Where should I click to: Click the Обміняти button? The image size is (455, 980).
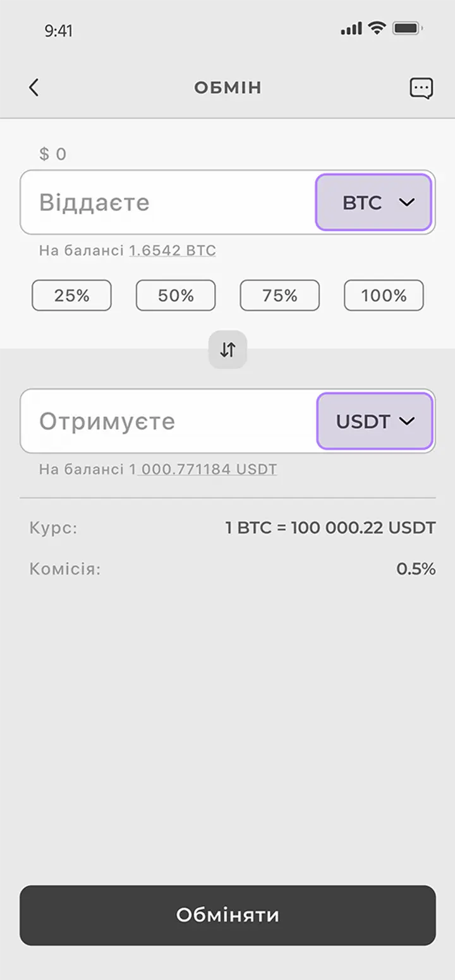click(227, 915)
